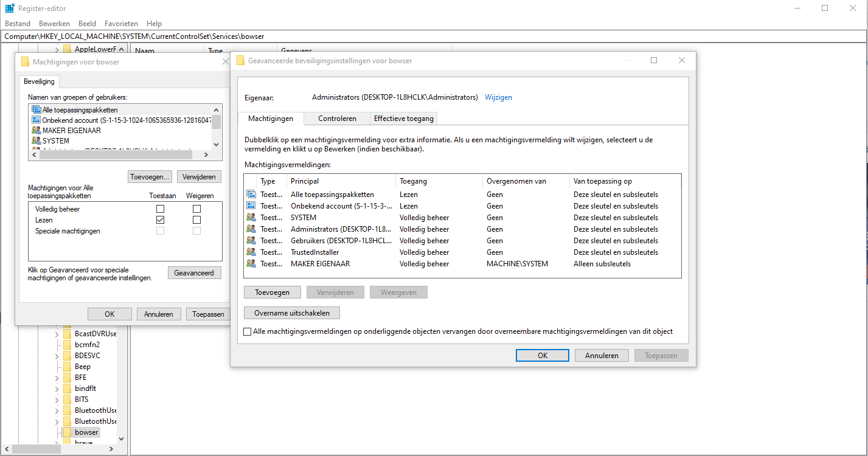Screen dimensions: 868x456
Task: Click the Overgenomen van column header
Action: pos(526,181)
